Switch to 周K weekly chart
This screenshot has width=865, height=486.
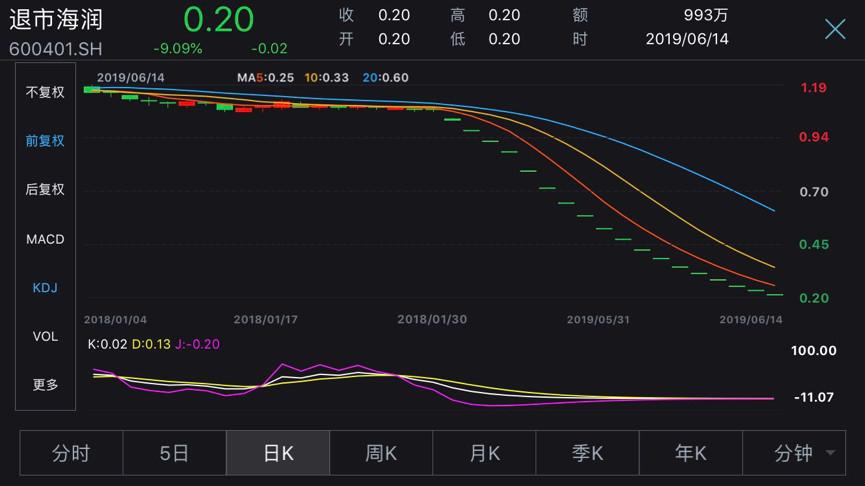tap(381, 453)
